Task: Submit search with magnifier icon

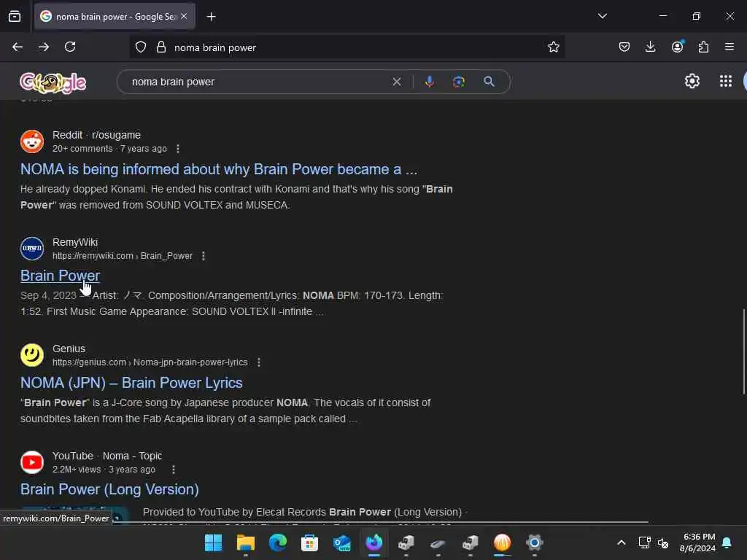Action: (x=489, y=82)
